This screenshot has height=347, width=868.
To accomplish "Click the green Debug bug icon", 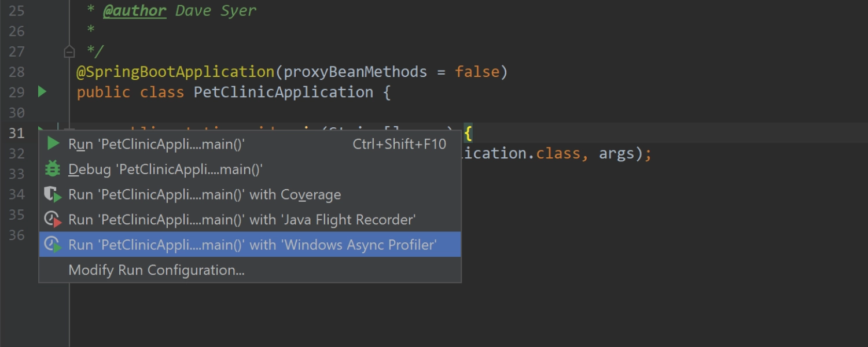I will pos(53,169).
